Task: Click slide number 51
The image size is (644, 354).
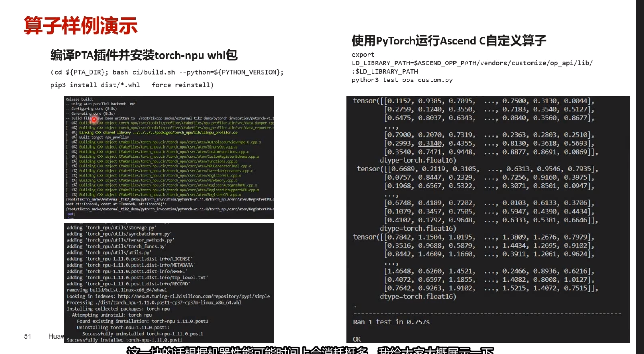Action: click(28, 336)
